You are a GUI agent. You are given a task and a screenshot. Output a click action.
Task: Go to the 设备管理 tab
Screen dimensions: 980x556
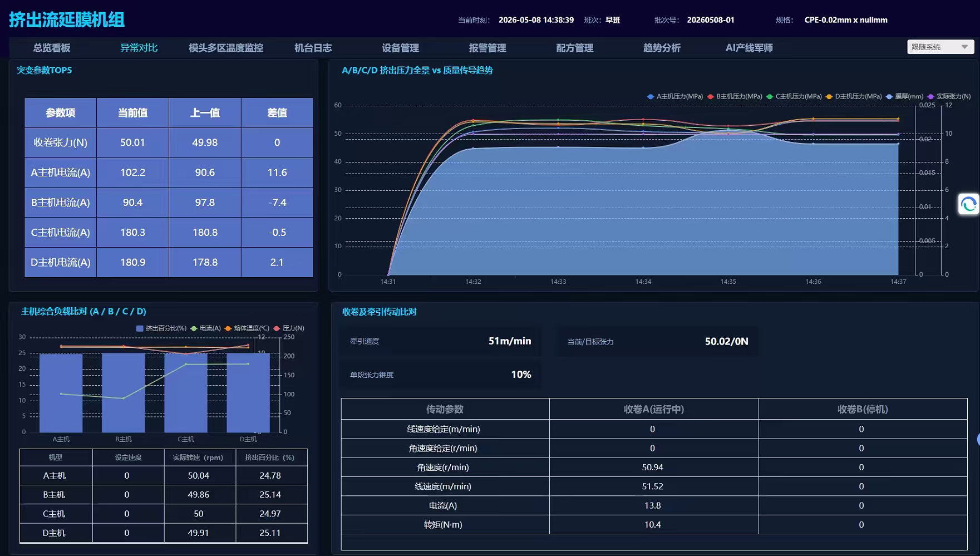[401, 48]
